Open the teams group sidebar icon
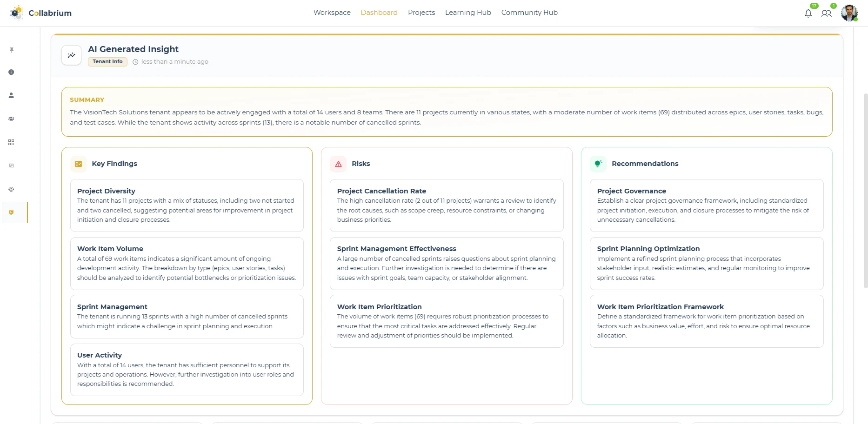 click(x=11, y=119)
